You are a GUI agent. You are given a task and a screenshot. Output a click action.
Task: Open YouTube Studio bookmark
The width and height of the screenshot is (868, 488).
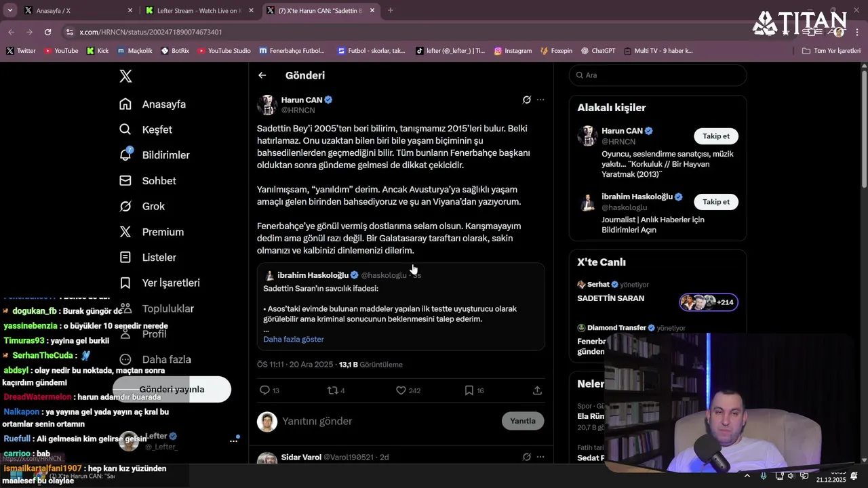(224, 51)
